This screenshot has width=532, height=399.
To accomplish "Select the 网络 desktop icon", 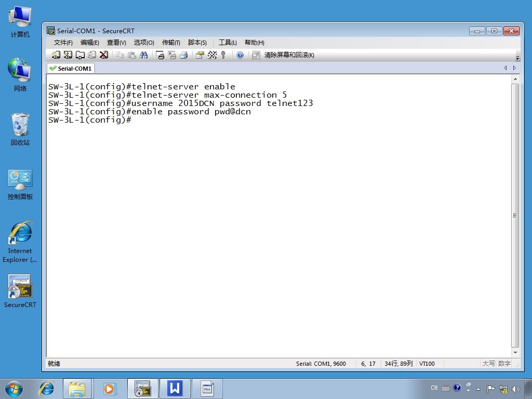I will (20, 75).
